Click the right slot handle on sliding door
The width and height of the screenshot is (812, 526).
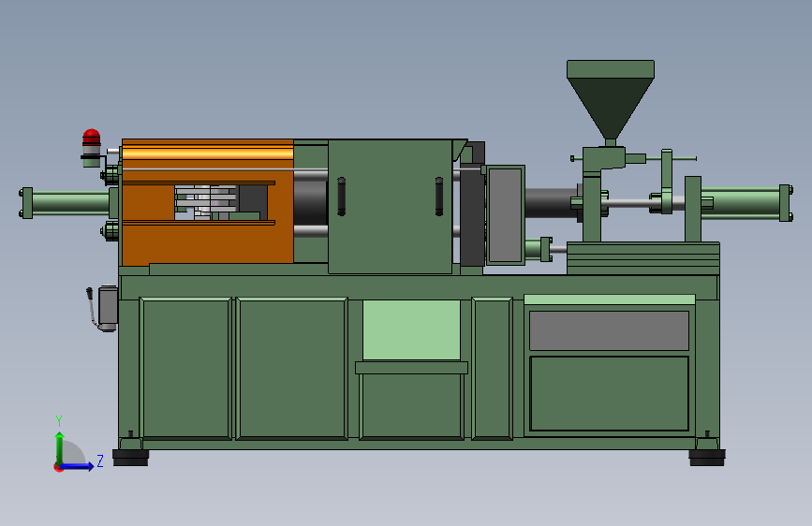pos(439,197)
